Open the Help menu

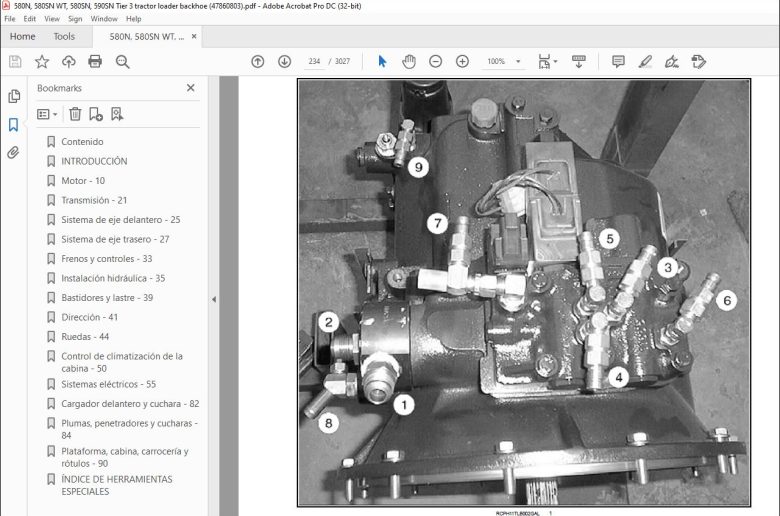coord(133,19)
